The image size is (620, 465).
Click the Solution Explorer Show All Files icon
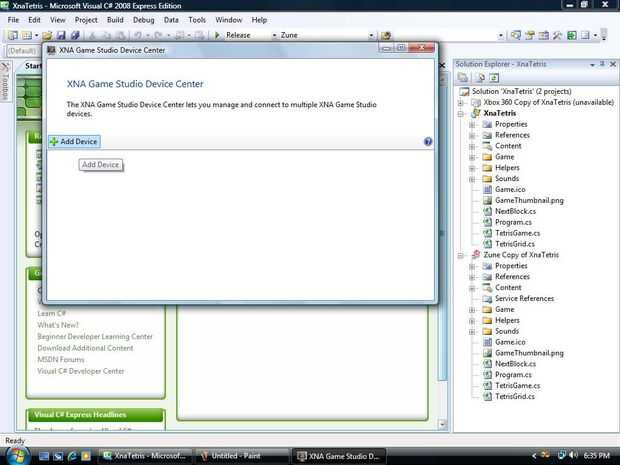coord(480,78)
